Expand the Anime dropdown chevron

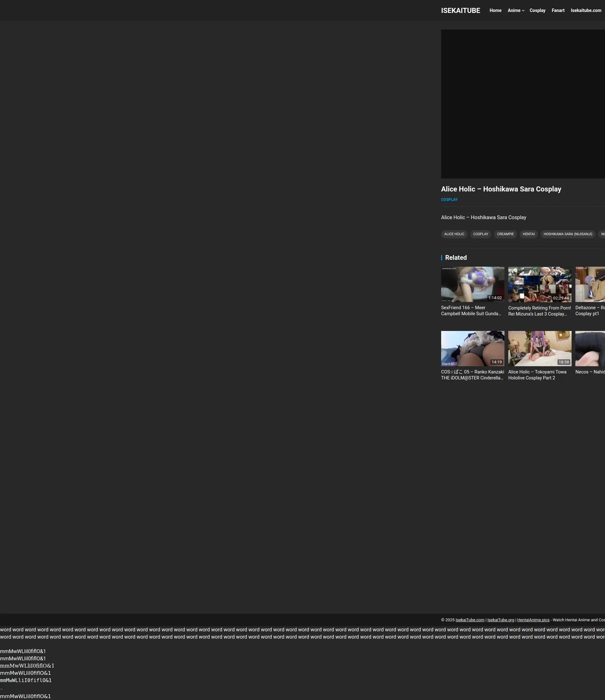tap(523, 11)
